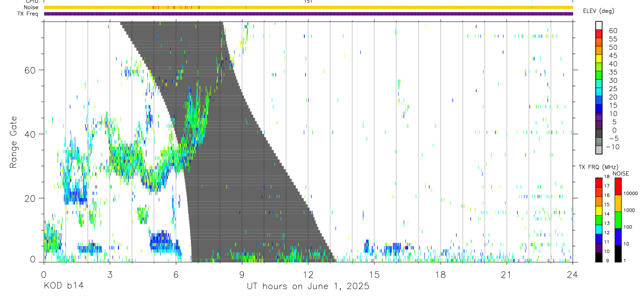Pick the yellow segment of the NOISE color bar
Viewport: 644px width, 297px height.
618,203
